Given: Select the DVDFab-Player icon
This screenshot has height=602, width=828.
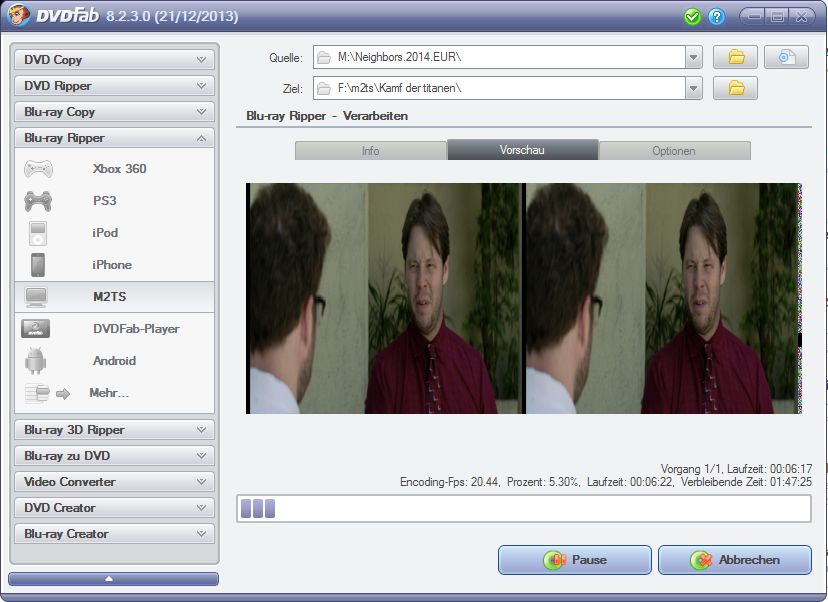Looking at the screenshot, I should 35,329.
